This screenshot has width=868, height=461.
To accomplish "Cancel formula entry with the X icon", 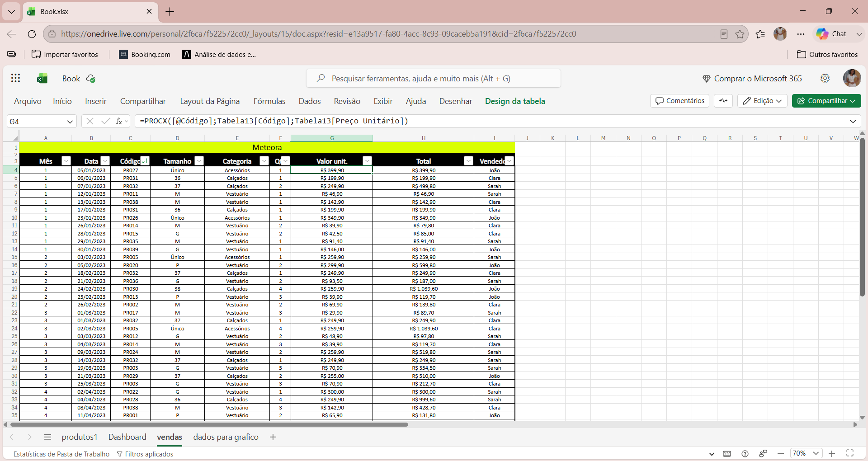I will pyautogui.click(x=90, y=121).
